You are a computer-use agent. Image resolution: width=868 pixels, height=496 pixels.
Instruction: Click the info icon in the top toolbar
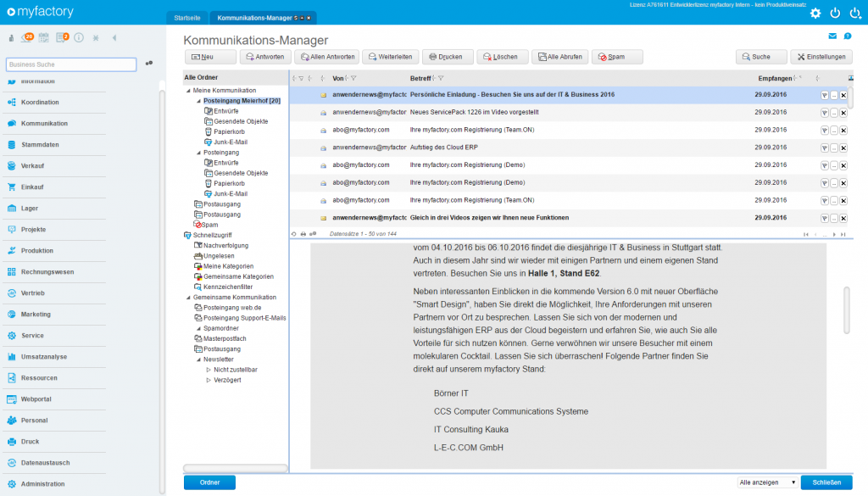pos(79,38)
